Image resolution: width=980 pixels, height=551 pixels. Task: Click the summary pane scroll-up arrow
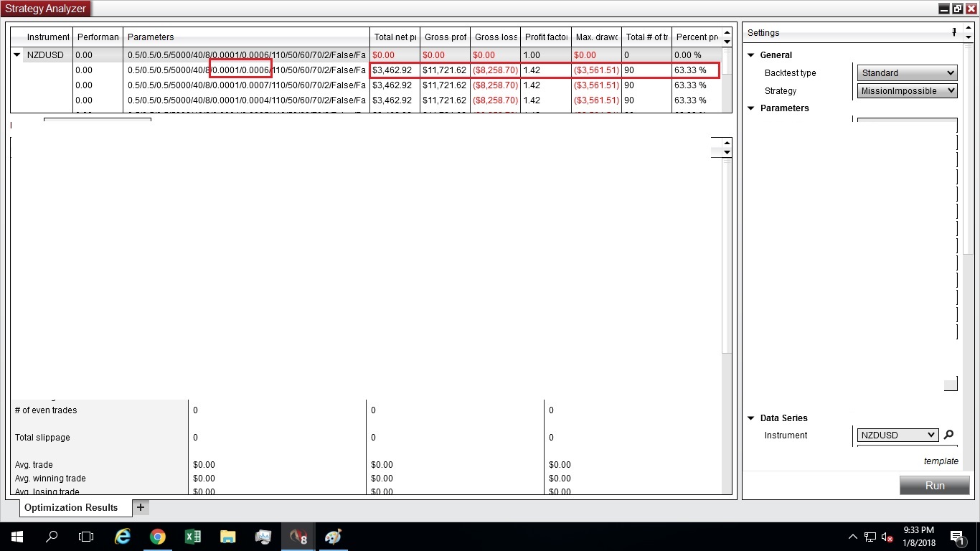tap(727, 143)
